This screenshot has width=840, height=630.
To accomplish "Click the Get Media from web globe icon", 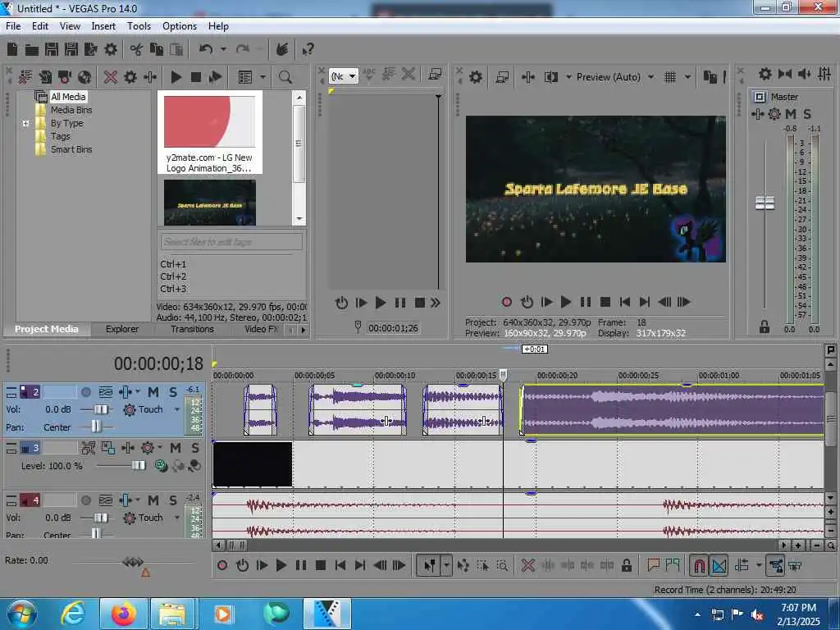I will [x=84, y=77].
